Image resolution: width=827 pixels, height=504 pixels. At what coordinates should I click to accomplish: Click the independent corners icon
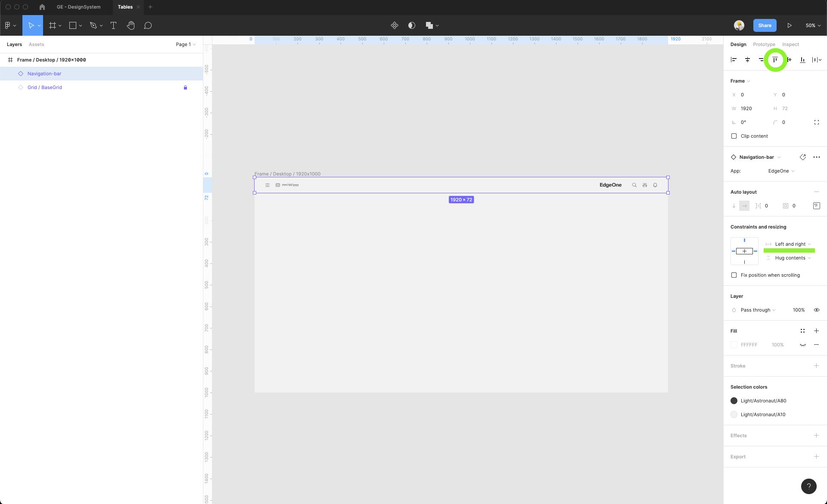pyautogui.click(x=816, y=122)
